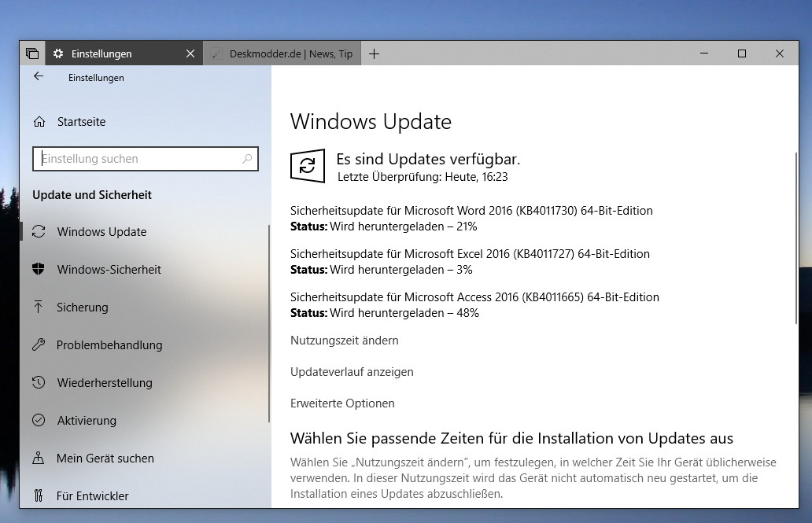Close the settings window

(x=780, y=53)
